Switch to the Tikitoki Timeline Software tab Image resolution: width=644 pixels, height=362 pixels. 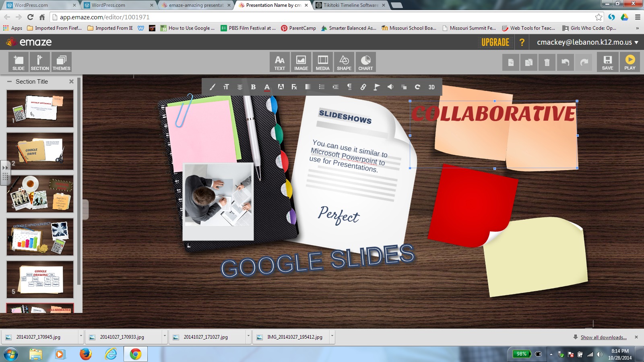point(351,5)
